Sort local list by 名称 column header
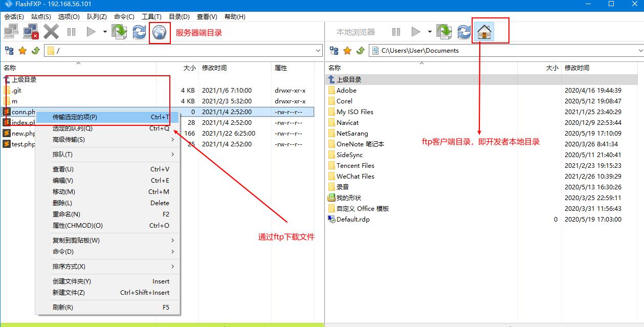 [421, 68]
